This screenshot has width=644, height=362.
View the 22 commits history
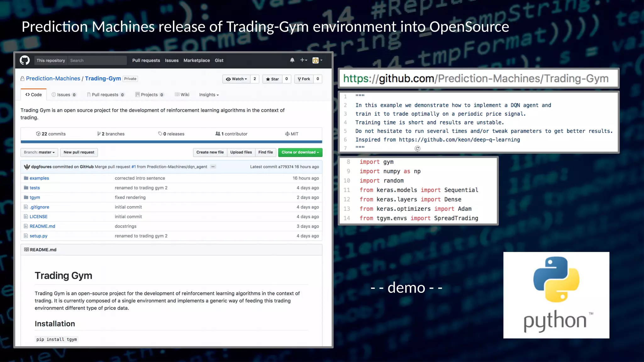click(x=51, y=134)
